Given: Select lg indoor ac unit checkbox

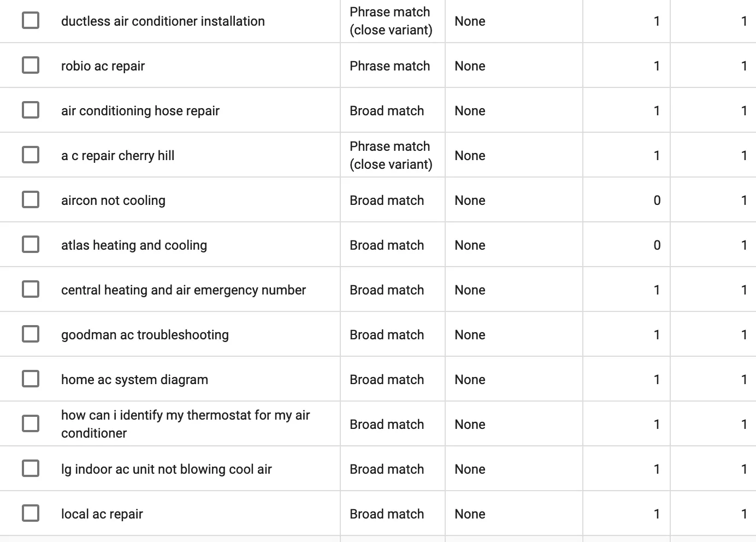Looking at the screenshot, I should click(x=31, y=469).
